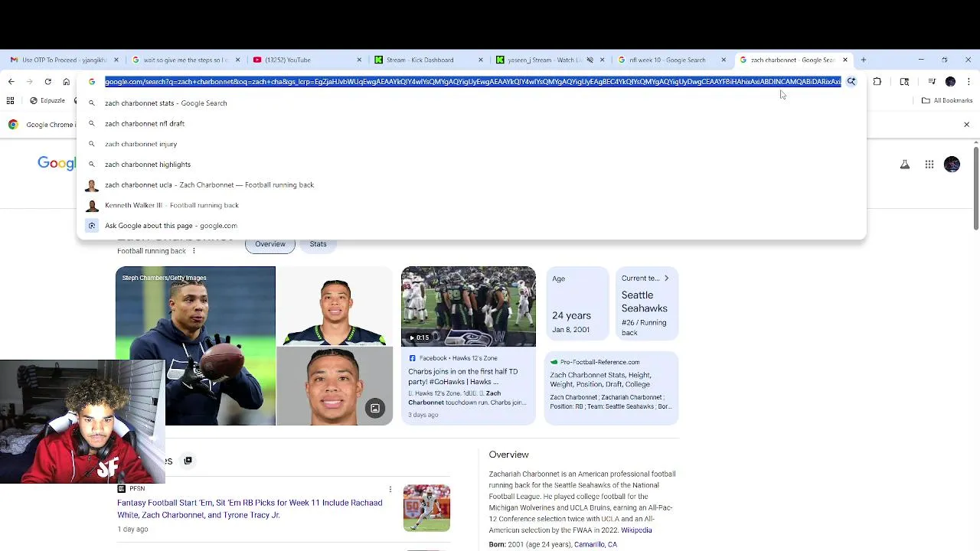
Task: Open the Seahawks jersey headshot image
Action: click(x=335, y=306)
